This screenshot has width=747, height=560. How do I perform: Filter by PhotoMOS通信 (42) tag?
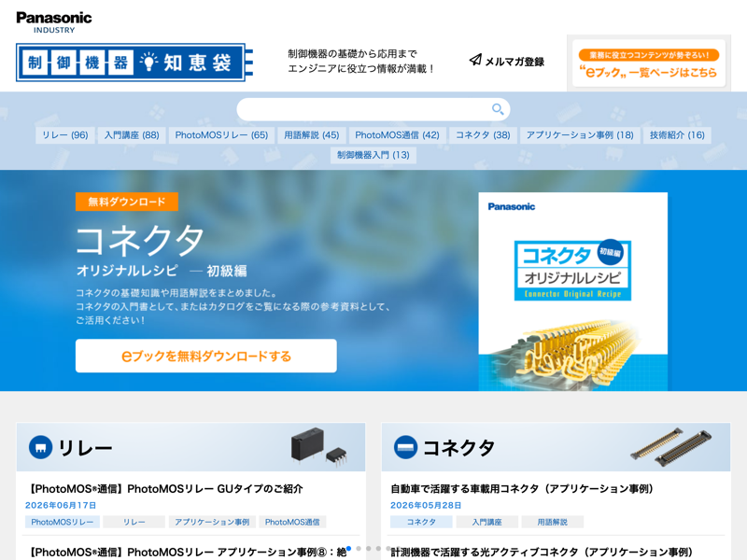tap(398, 135)
